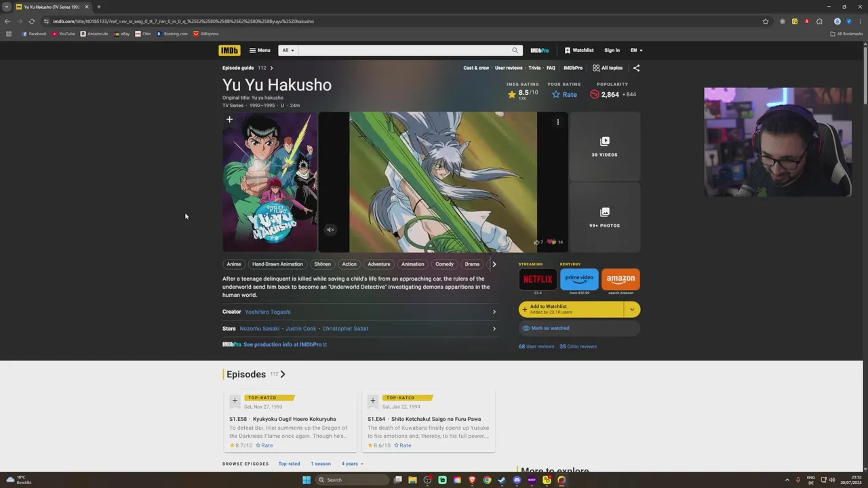Select the Anime genre chip
Screen dimensions: 868x488
(234, 264)
